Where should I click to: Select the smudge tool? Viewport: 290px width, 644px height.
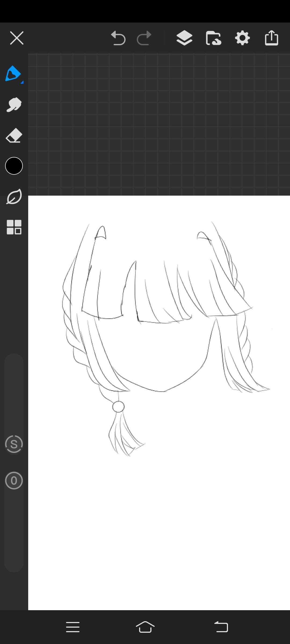[14, 104]
